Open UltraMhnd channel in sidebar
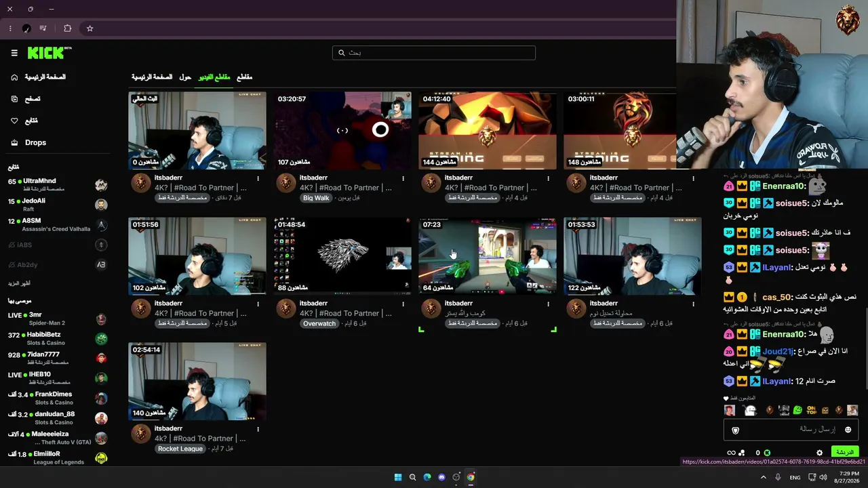868x488 pixels. pyautogui.click(x=58, y=184)
